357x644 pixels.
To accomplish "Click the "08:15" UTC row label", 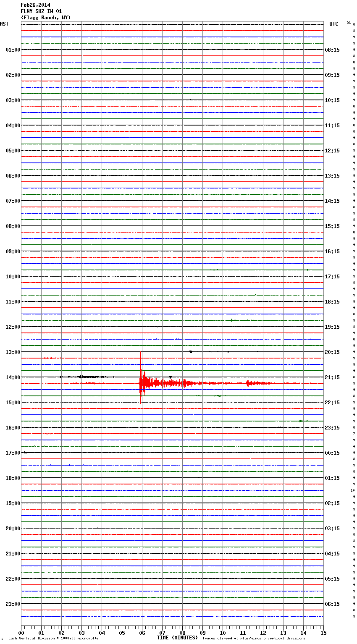I will (332, 50).
